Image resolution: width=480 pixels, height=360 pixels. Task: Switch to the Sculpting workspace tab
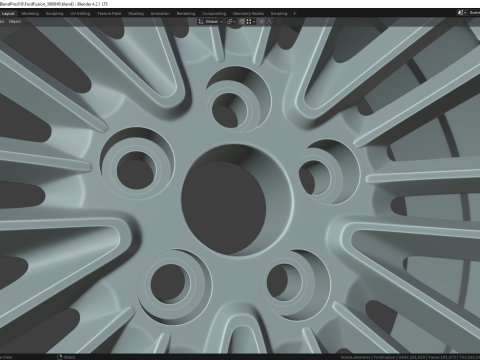(x=54, y=14)
